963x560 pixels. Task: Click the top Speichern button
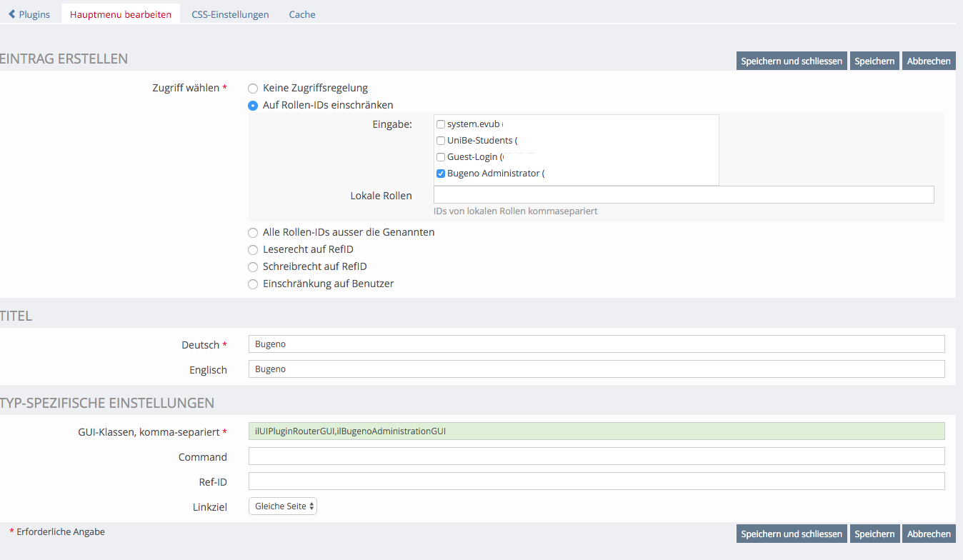[x=874, y=61]
